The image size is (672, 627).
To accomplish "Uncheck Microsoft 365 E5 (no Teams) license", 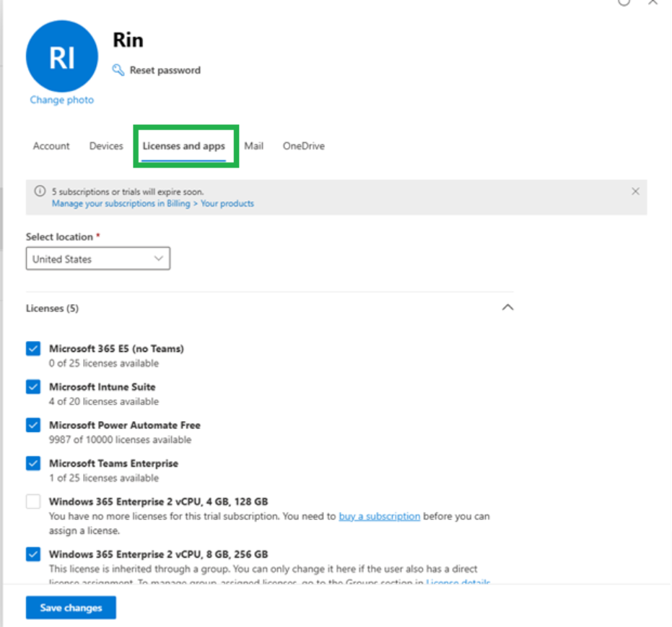I will pyautogui.click(x=33, y=349).
